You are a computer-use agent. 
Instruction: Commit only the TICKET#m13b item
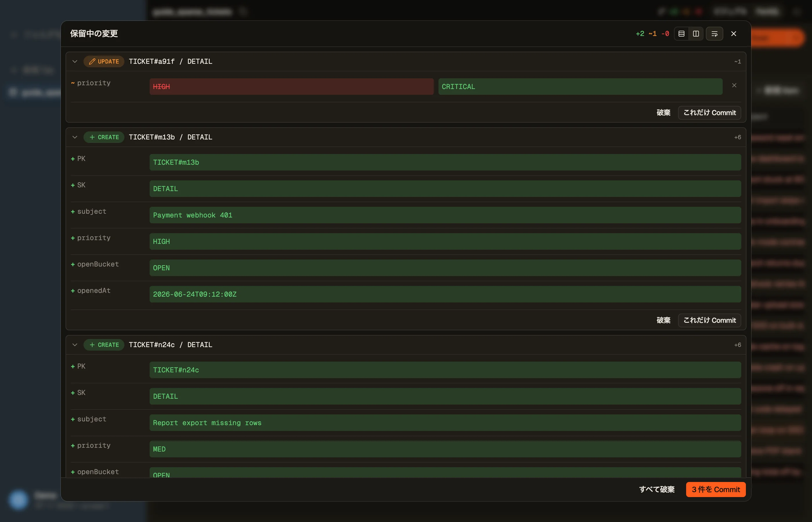709,320
